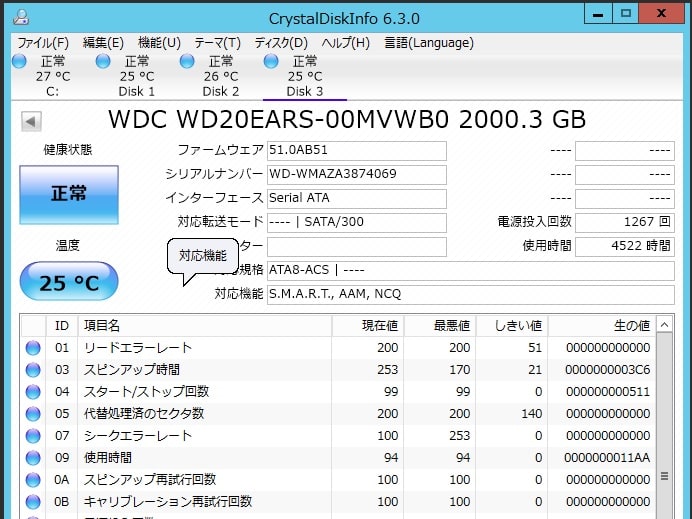Open the 編集(E) menu

(103, 43)
